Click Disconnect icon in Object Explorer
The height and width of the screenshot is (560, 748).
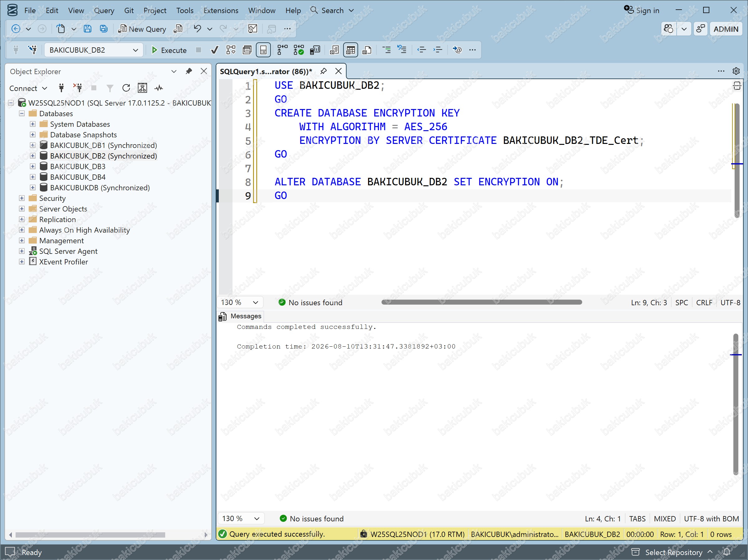77,88
